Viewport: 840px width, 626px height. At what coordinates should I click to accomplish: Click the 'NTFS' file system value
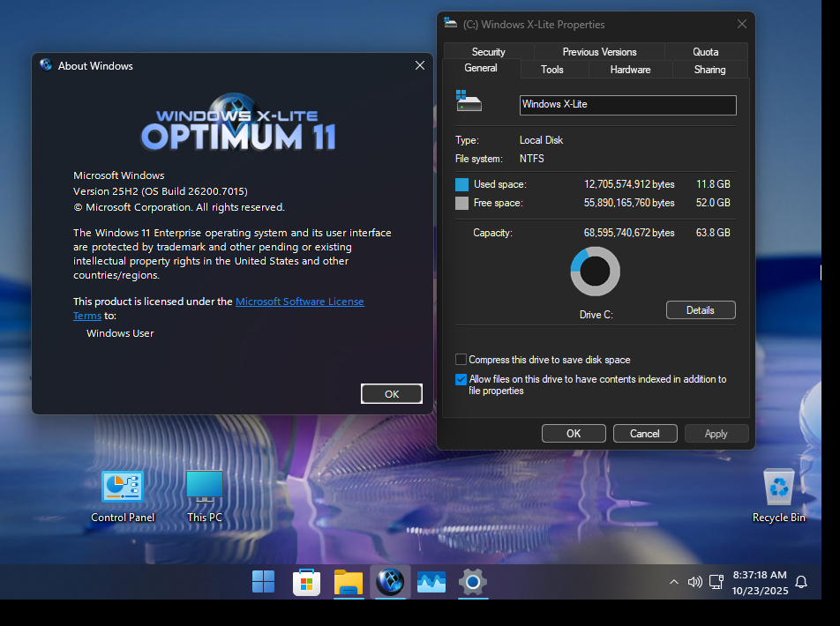coord(531,159)
